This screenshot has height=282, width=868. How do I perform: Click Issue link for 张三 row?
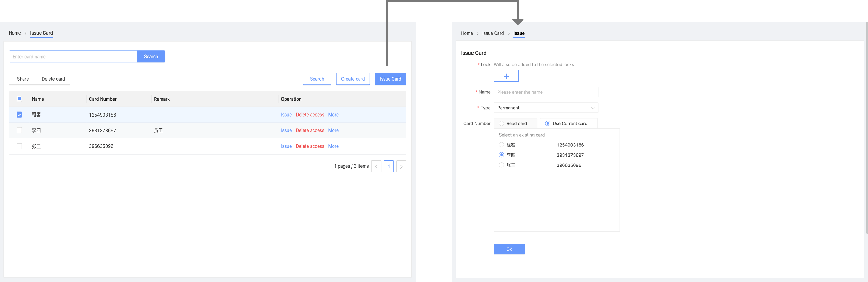[x=286, y=146]
